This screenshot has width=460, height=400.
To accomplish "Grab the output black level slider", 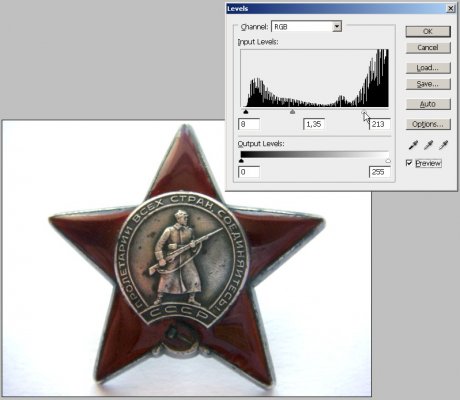I will point(241,161).
